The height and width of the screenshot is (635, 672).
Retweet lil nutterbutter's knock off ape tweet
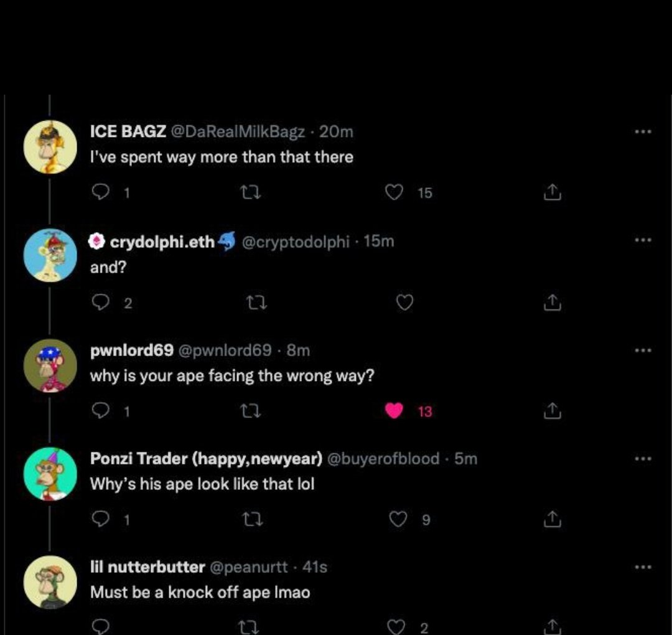(x=253, y=626)
